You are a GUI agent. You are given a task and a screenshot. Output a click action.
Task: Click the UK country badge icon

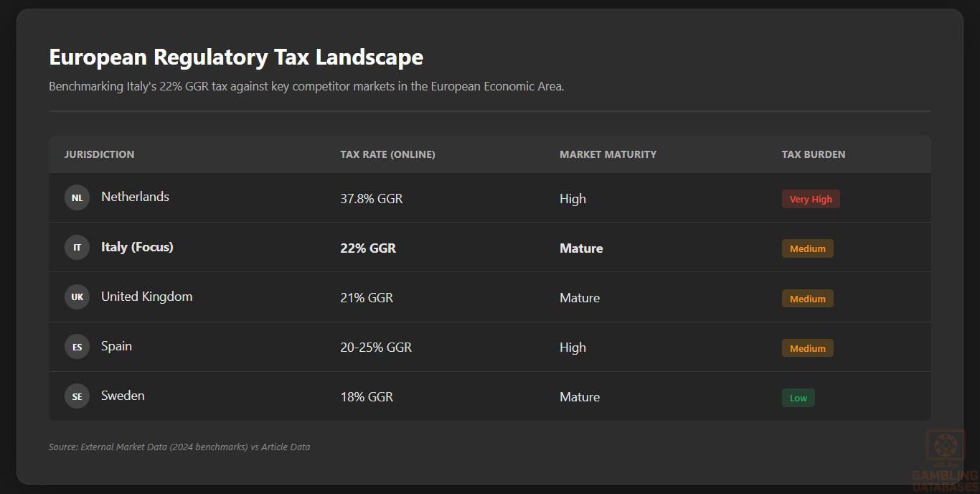pos(77,297)
